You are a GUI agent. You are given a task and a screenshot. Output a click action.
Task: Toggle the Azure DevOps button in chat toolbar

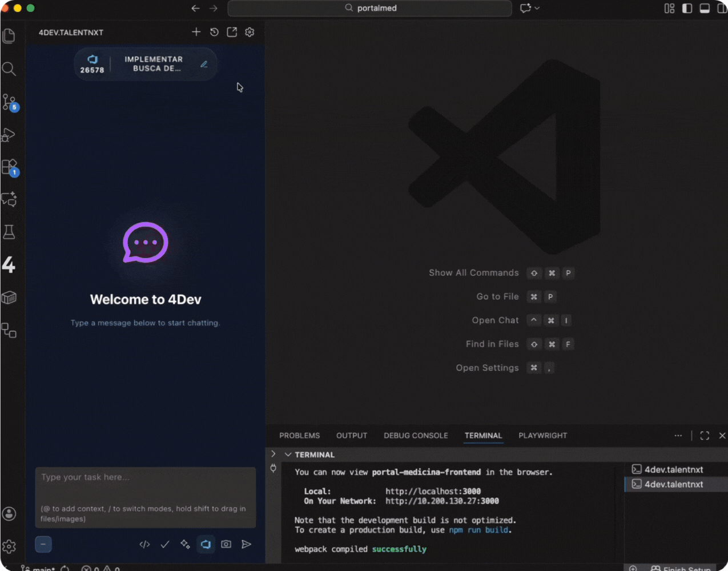pyautogui.click(x=206, y=544)
